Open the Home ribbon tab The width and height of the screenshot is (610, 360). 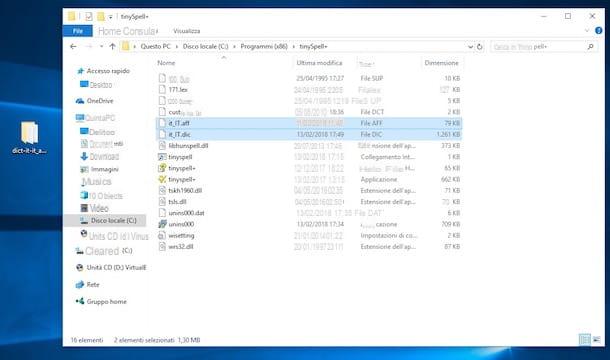click(109, 31)
